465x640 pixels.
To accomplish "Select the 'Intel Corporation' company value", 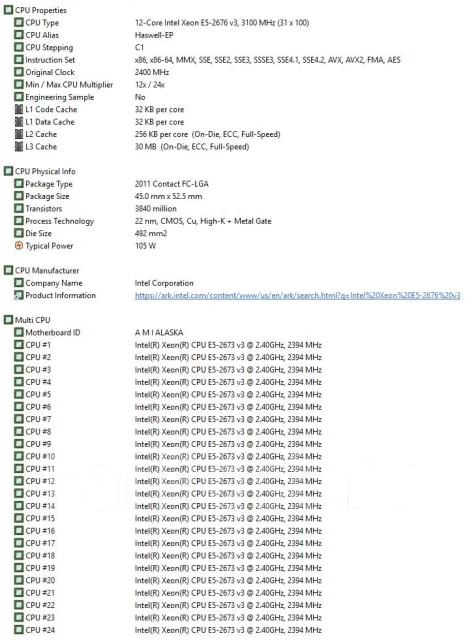I will (x=164, y=283).
